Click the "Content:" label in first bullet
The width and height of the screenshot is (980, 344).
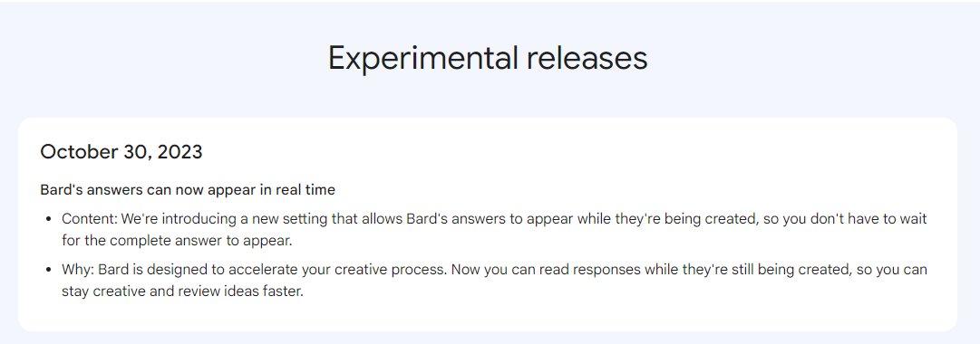(90, 219)
